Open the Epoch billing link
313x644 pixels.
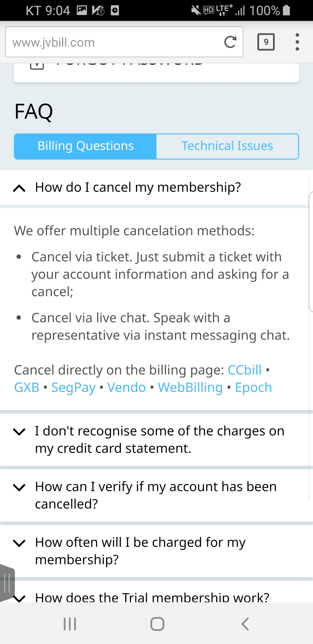click(253, 388)
